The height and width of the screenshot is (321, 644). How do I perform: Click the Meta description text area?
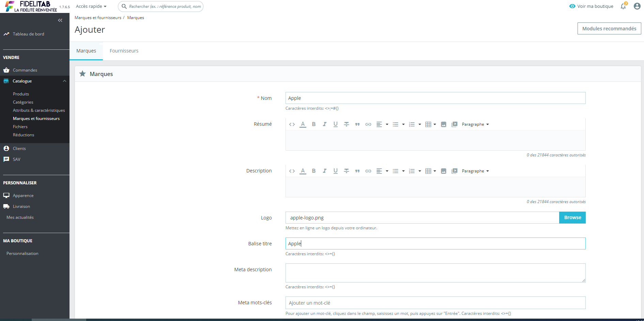coord(435,273)
